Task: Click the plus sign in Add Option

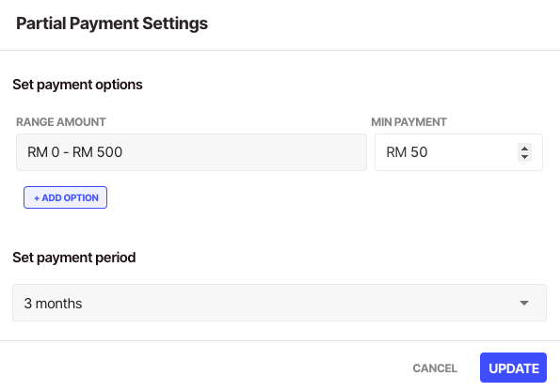Action: coord(37,198)
